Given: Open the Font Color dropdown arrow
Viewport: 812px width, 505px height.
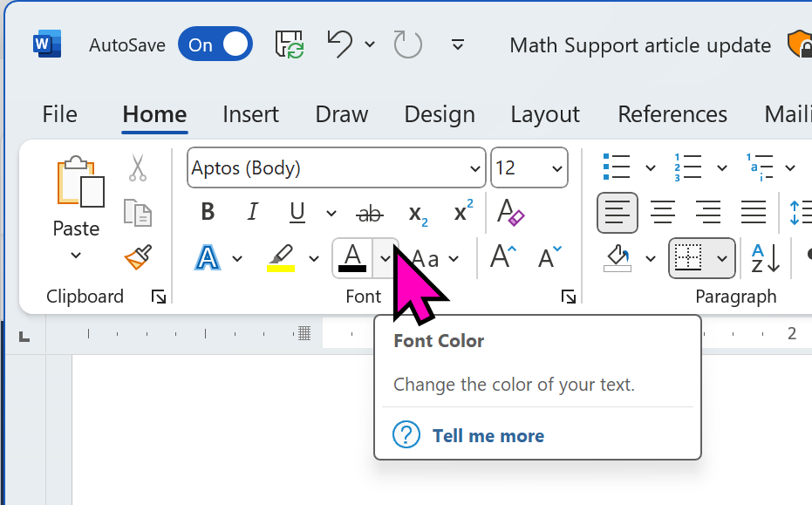Looking at the screenshot, I should point(386,258).
